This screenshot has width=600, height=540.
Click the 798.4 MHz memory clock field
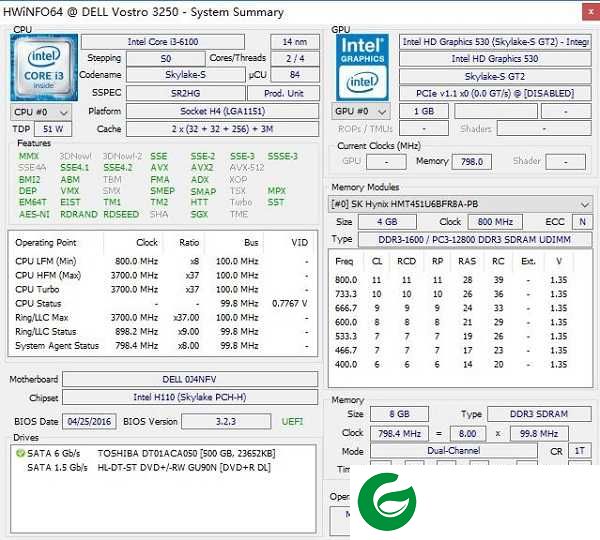[399, 434]
